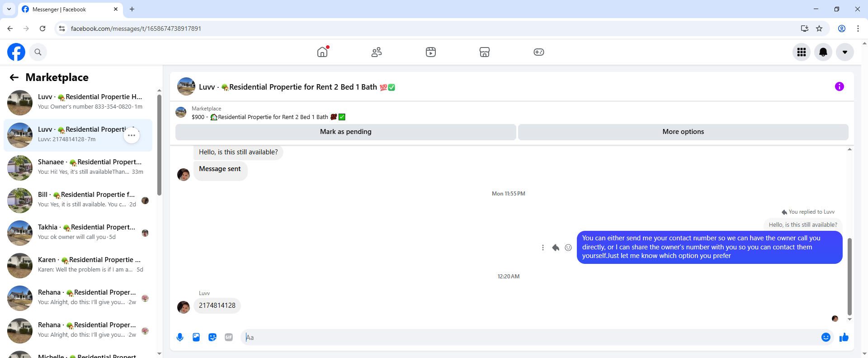Reload the page with the refresh icon
This screenshot has width=868, height=358.
(x=42, y=29)
